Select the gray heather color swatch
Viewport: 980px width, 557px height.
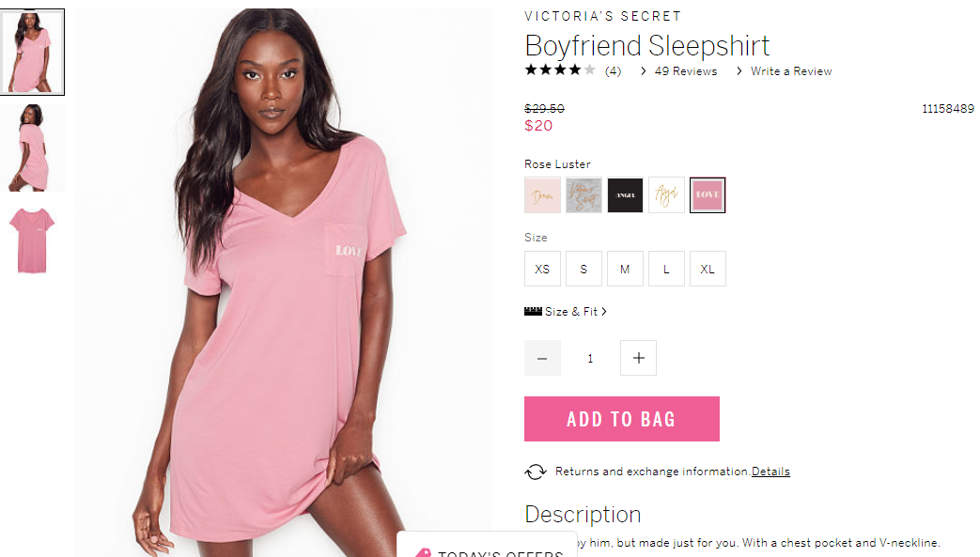click(583, 195)
